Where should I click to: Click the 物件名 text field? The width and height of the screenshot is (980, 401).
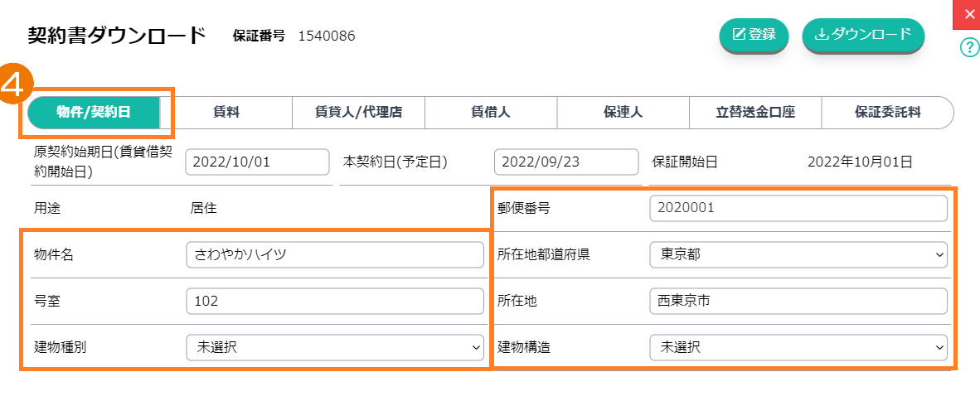coord(335,255)
